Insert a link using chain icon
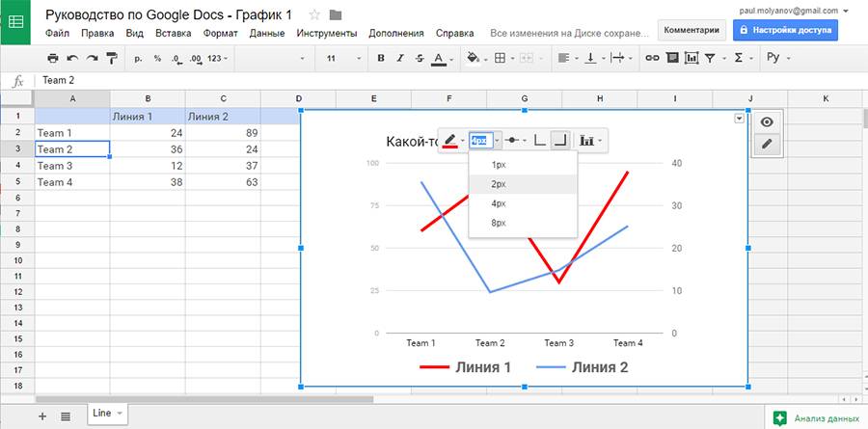This screenshot has width=868, height=429. (652, 58)
